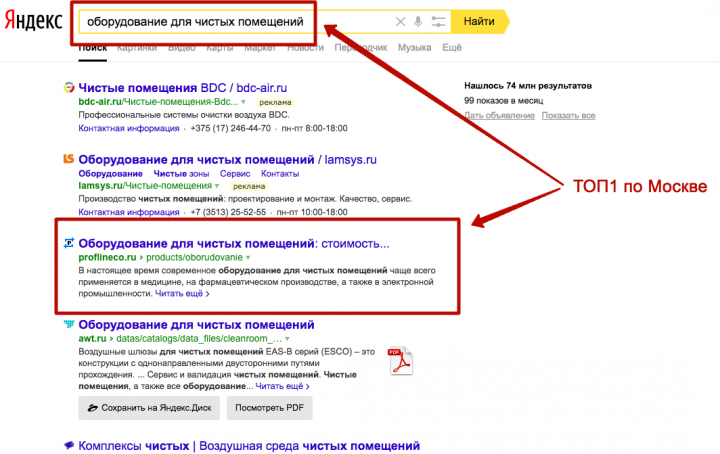
Task: Click lamsys.ru favicon icon
Action: tap(68, 159)
